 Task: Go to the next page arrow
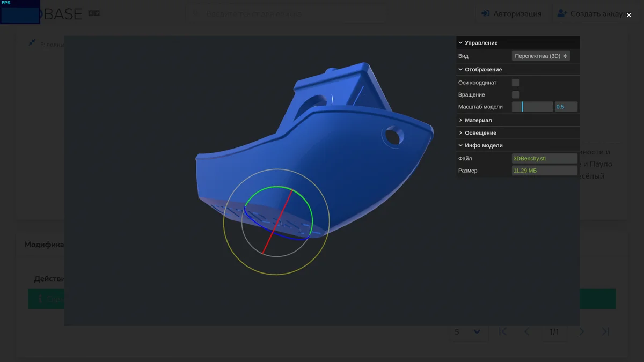tap(582, 331)
